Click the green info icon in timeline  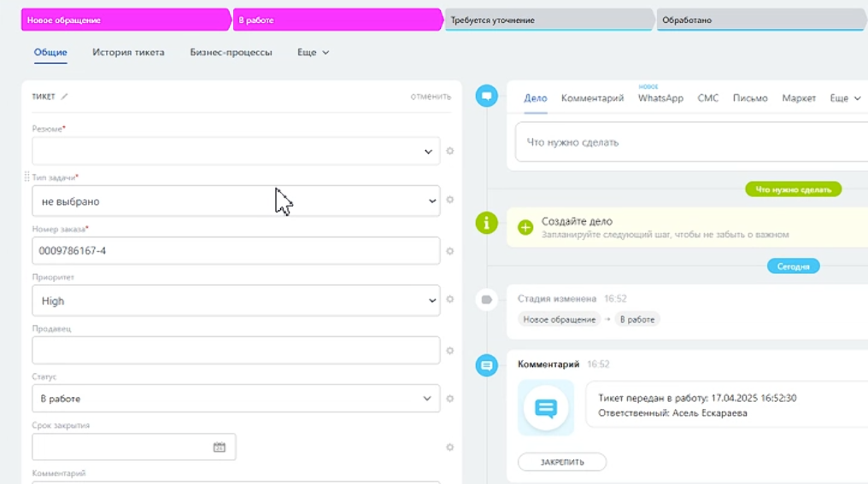pos(486,224)
